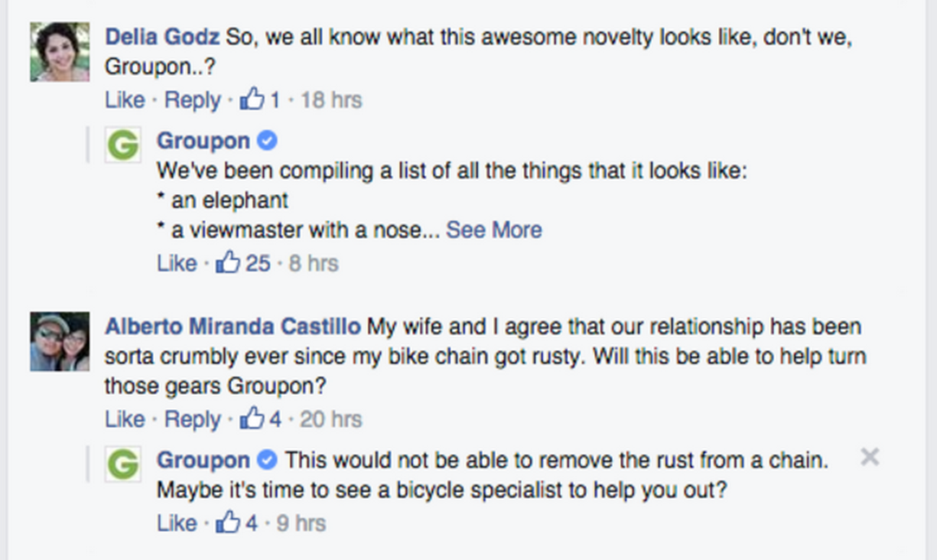Click thumbs-up icon showing 25 likes
This screenshot has height=560, width=937.
(x=228, y=263)
